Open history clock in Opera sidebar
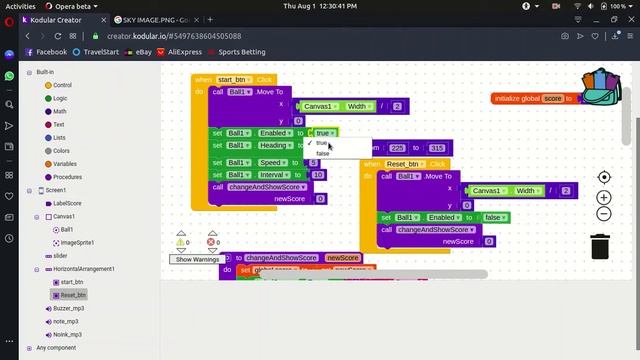 pyautogui.click(x=9, y=238)
